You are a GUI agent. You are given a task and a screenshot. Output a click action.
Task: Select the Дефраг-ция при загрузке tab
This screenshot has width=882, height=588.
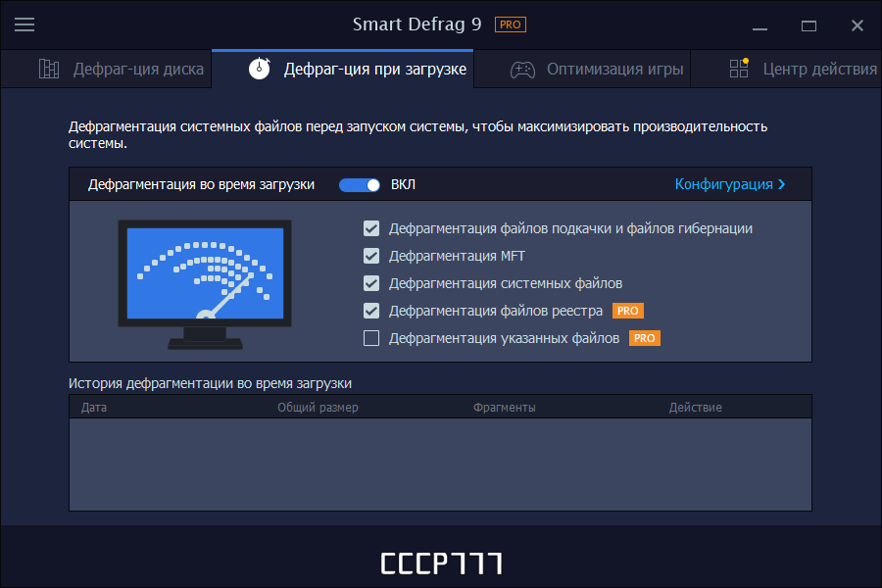click(343, 69)
